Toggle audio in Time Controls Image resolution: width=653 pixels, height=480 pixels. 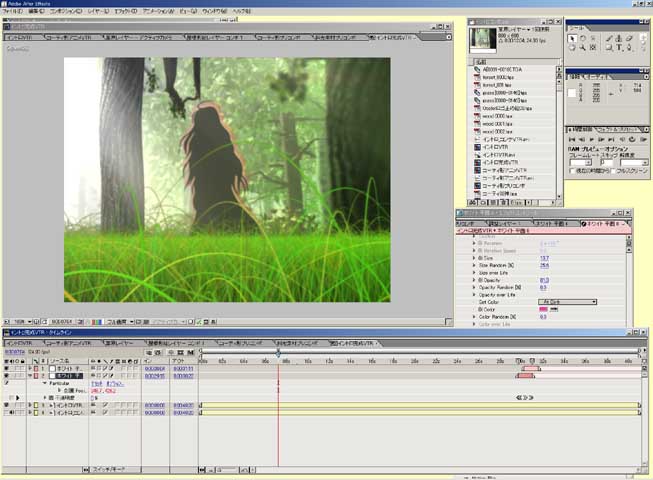click(622, 139)
